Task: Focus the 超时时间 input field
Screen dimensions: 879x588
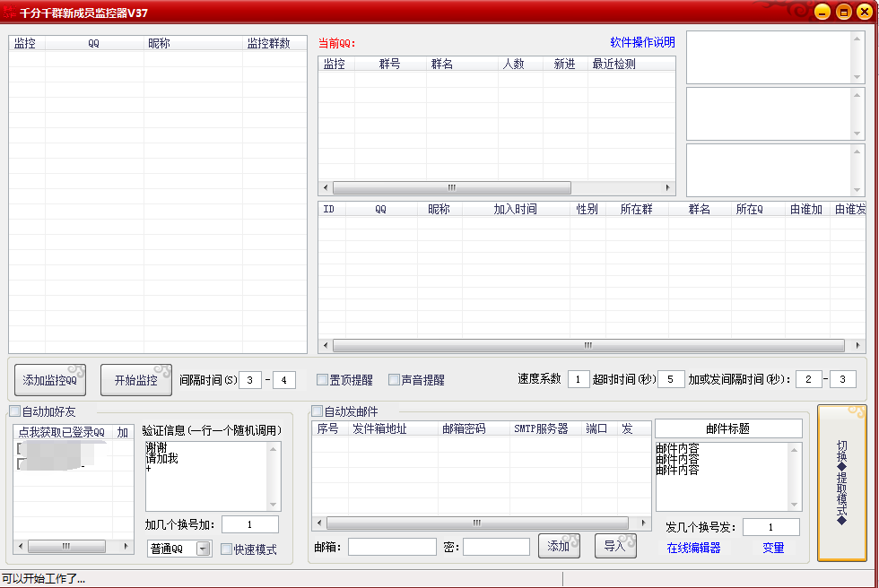Action: click(x=671, y=379)
